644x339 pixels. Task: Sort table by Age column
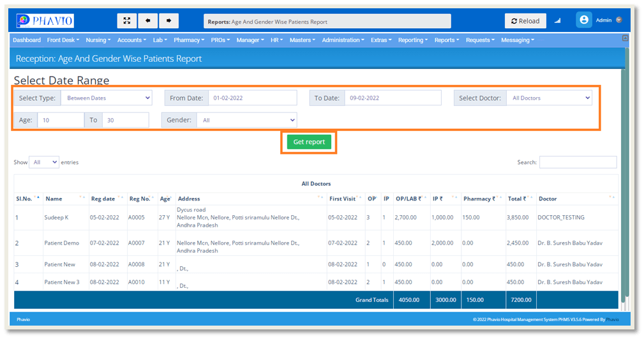coord(166,199)
